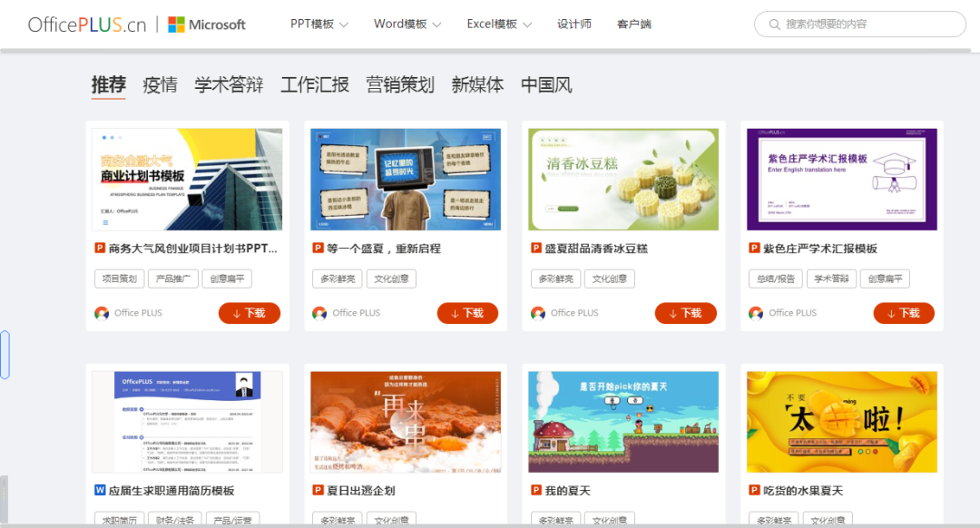The height and width of the screenshot is (528, 980).
Task: Click Office PLUS avatar under 盛夏甜品清香冰豆糕 card
Action: [537, 313]
